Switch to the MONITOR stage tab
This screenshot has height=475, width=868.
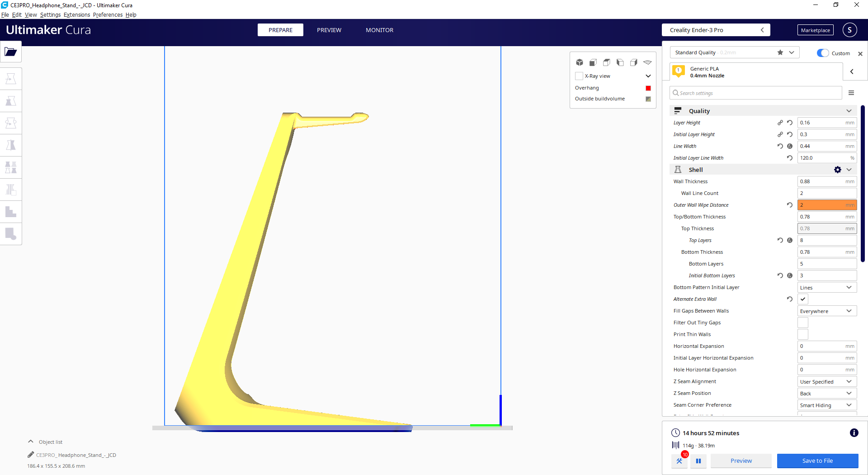pyautogui.click(x=380, y=30)
